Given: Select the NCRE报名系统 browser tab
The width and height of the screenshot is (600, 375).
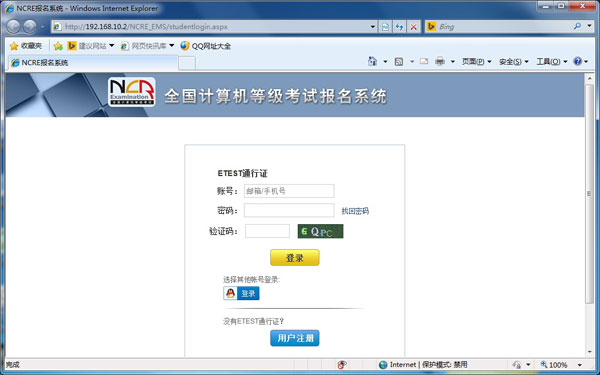Looking at the screenshot, I should coord(93,63).
